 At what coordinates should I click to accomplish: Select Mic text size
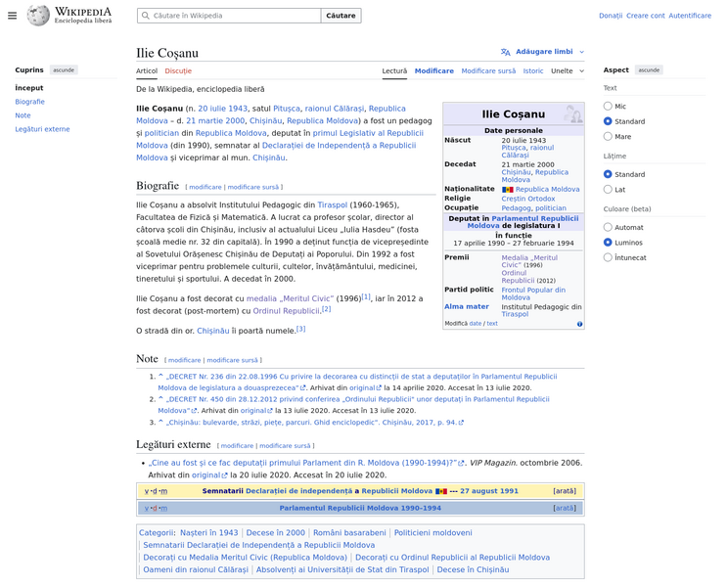pos(608,106)
